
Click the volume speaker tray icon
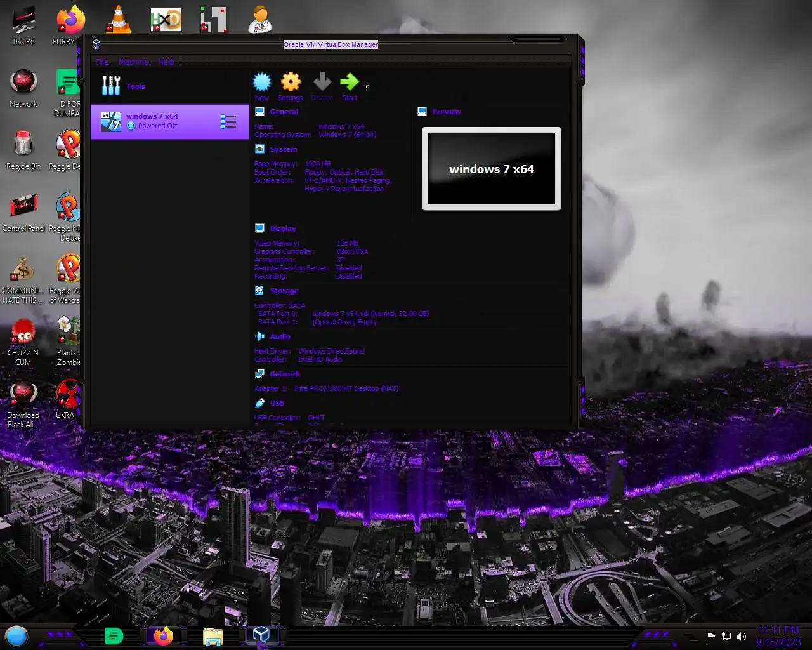coord(741,636)
